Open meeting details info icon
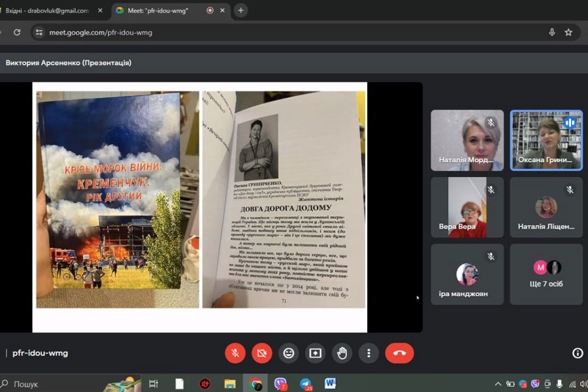The image size is (588, 392). point(578,353)
